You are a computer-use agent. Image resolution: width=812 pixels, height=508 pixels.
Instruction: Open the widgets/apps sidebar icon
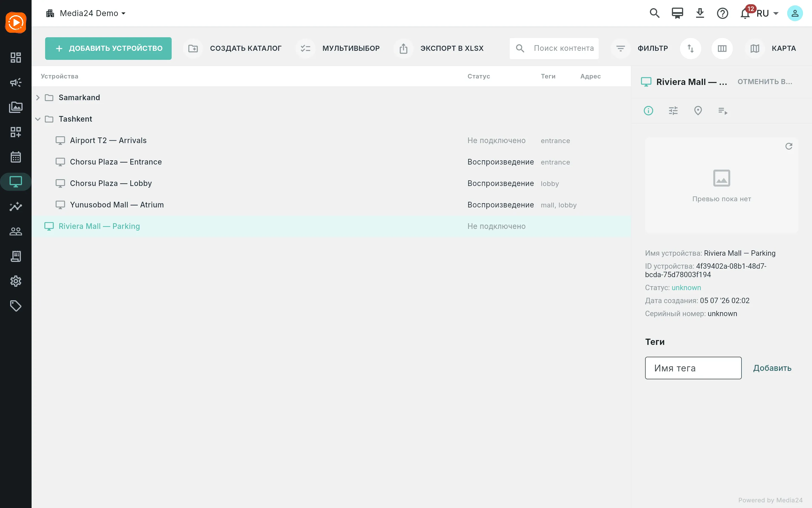(16, 132)
